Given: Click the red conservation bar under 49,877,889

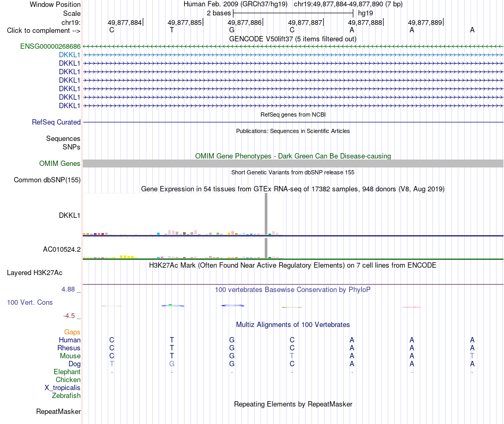Looking at the screenshot, I should [x=412, y=307].
